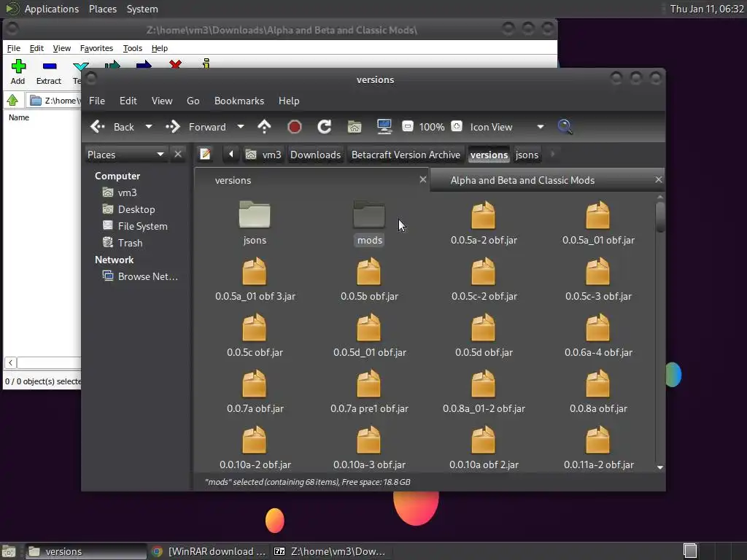Close the Alpha and Beta and Classic Mods tab
747x560 pixels.
(659, 179)
